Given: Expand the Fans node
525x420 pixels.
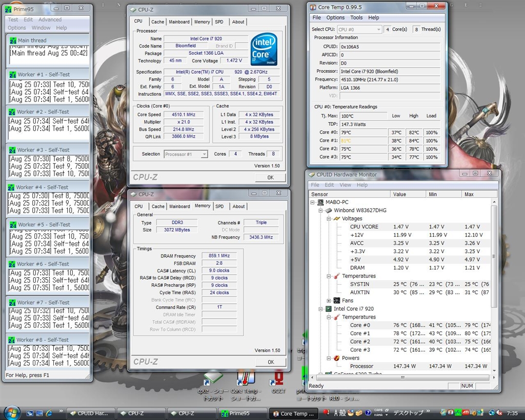Looking at the screenshot, I should [329, 301].
